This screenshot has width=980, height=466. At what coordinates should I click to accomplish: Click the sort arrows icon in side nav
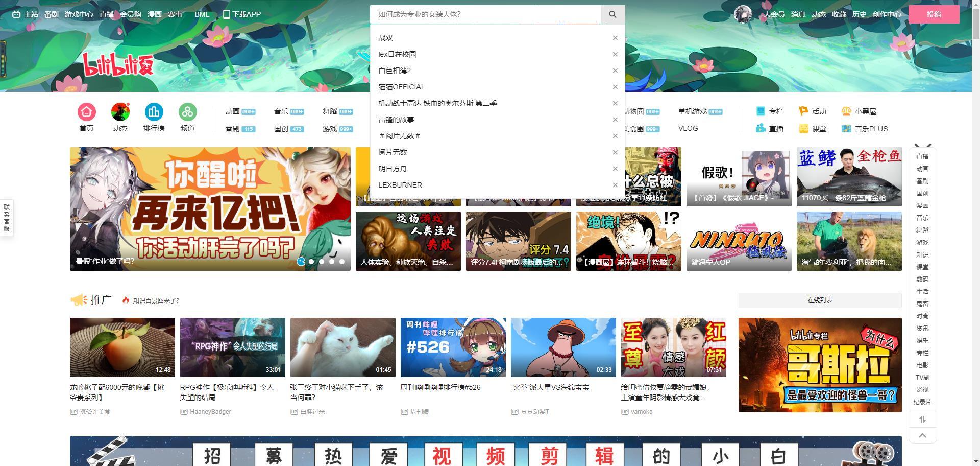[922, 420]
